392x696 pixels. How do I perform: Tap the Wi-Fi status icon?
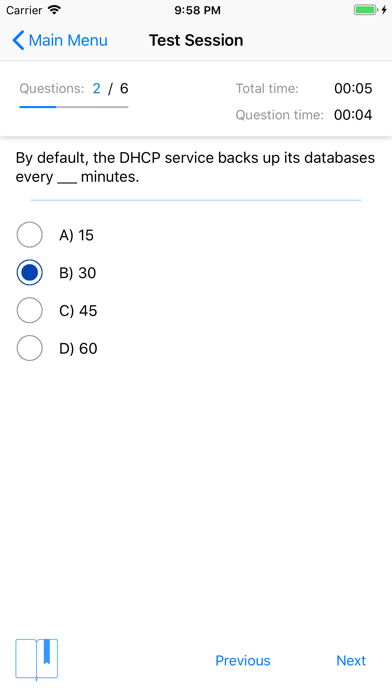pyautogui.click(x=54, y=10)
